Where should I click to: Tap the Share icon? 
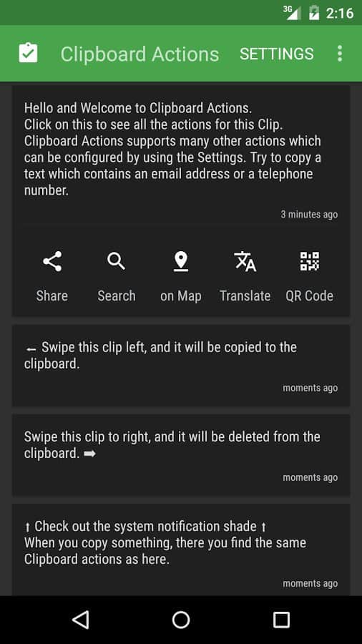tap(52, 261)
